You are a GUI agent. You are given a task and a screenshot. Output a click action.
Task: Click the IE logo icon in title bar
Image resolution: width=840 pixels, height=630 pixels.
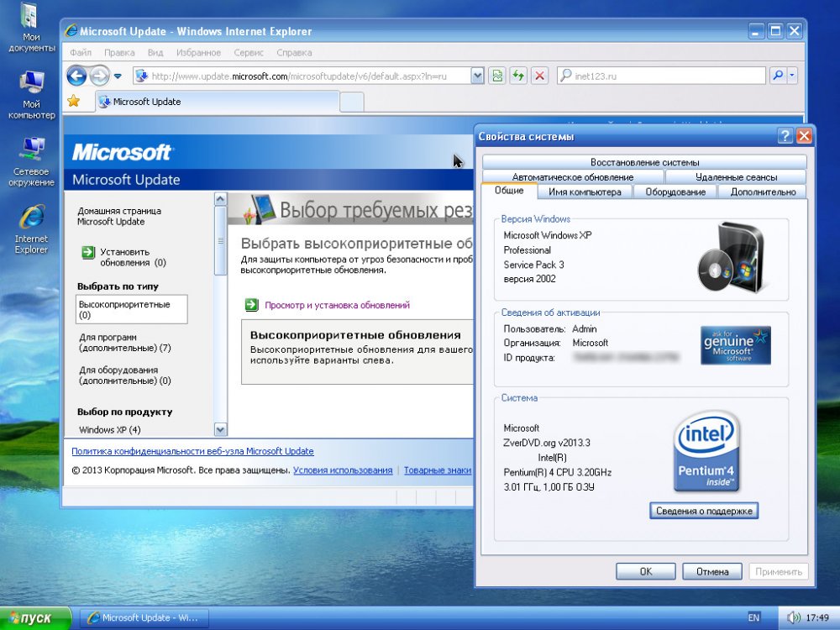(x=71, y=30)
